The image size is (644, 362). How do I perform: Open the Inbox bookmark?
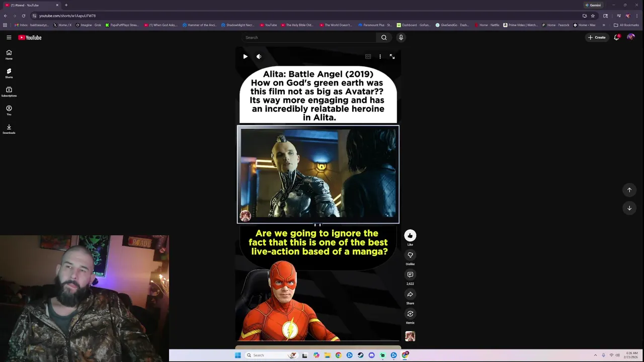point(32,25)
